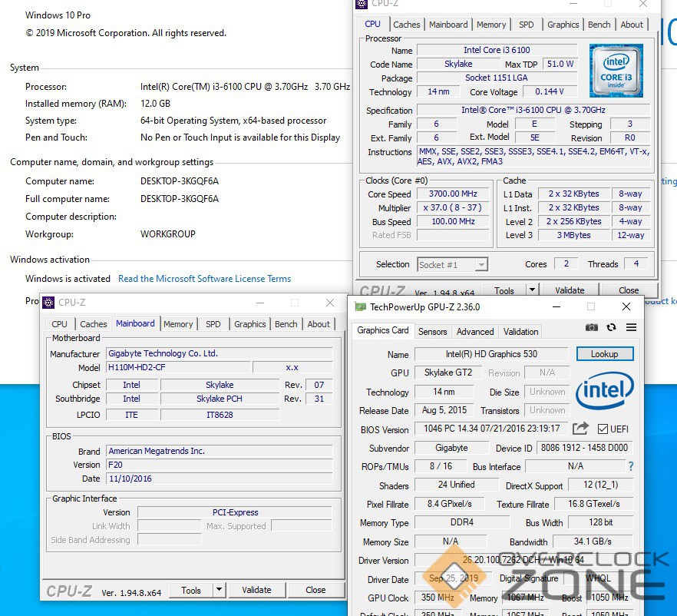Switch to Sensors tab in GPU-Z
Screen dimensions: 677x616
432,332
